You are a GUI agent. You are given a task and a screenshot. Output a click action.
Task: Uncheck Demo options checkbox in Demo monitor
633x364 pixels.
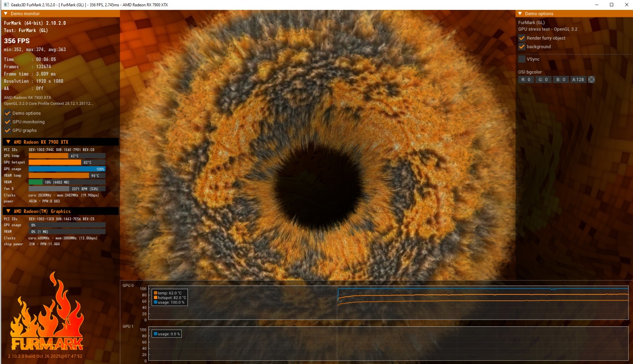[8, 113]
